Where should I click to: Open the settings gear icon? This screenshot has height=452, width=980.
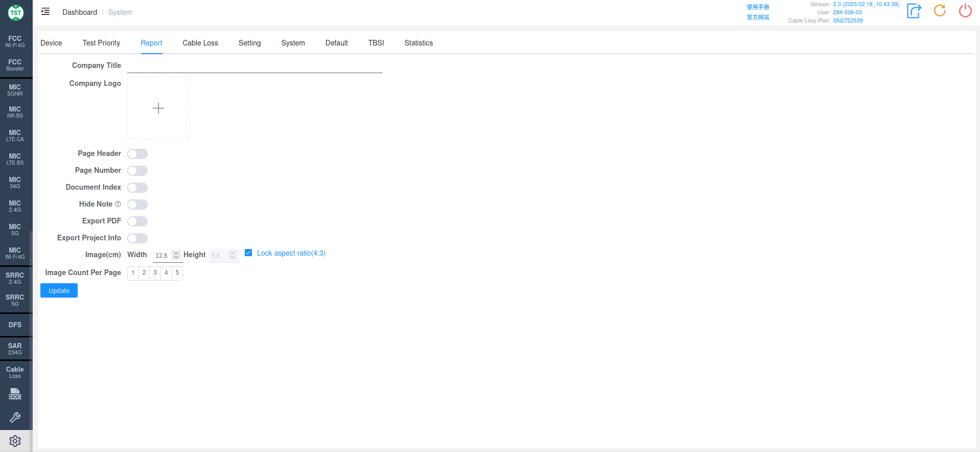click(15, 441)
